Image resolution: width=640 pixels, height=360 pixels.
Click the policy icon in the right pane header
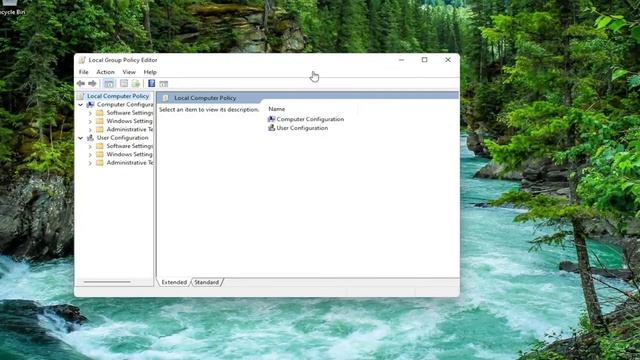[166, 98]
